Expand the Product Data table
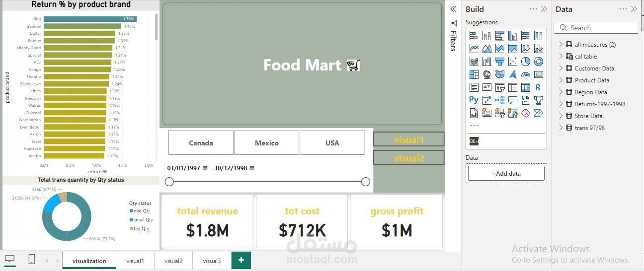The image size is (644, 271). click(561, 80)
